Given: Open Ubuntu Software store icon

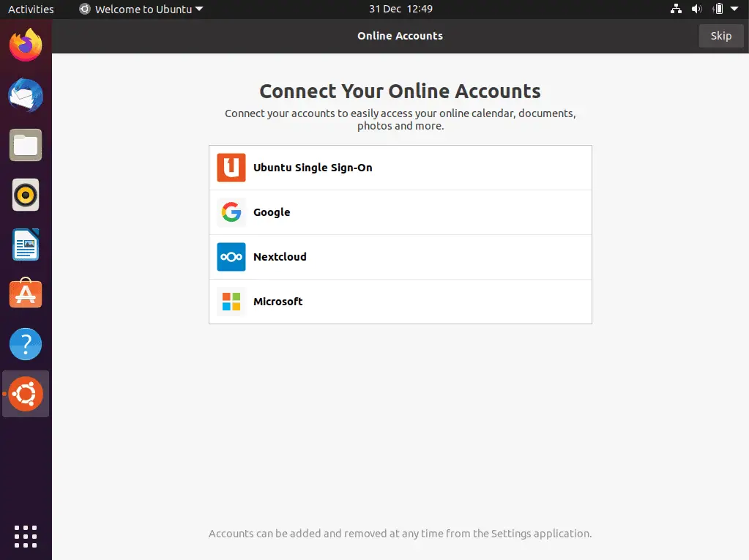Looking at the screenshot, I should pos(26,293).
